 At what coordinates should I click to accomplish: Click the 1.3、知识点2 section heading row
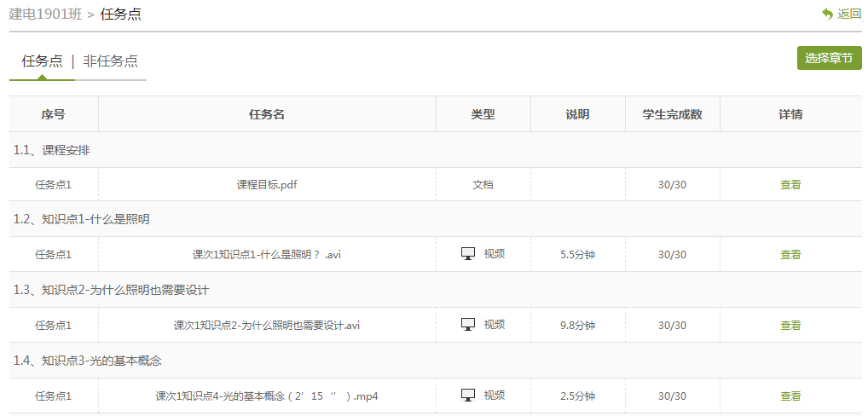111,290
